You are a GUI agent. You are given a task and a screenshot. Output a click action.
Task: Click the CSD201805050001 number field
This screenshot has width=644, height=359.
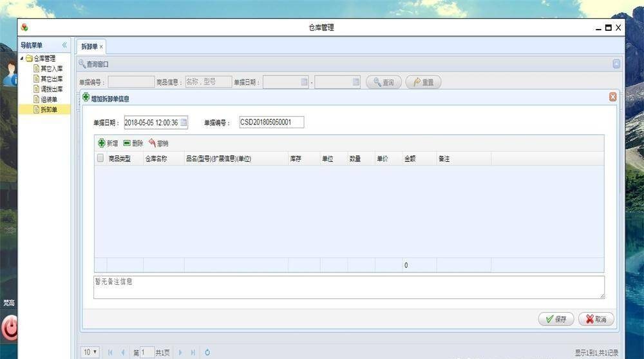[272, 122]
